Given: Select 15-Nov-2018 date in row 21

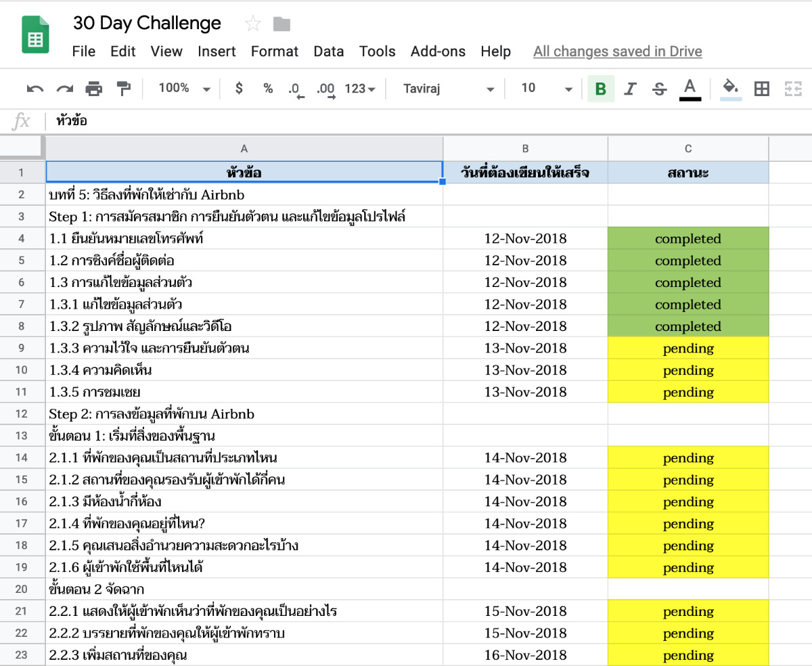Looking at the screenshot, I should pos(525,611).
